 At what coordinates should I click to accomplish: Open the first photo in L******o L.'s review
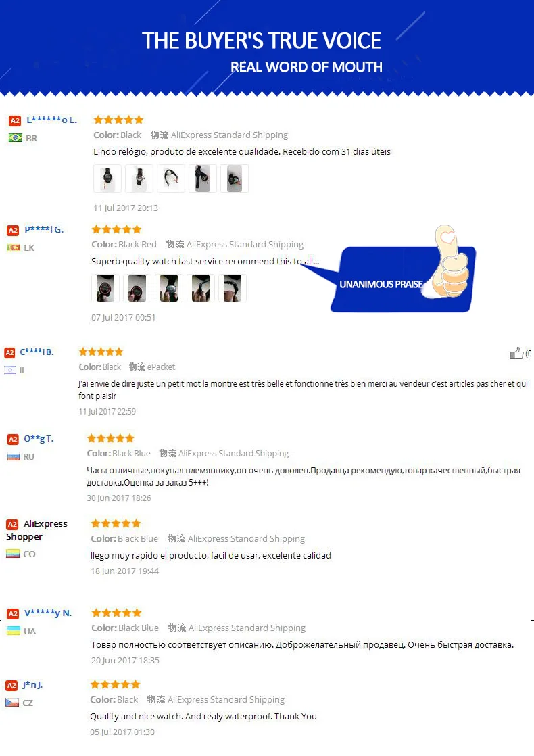pos(107,179)
